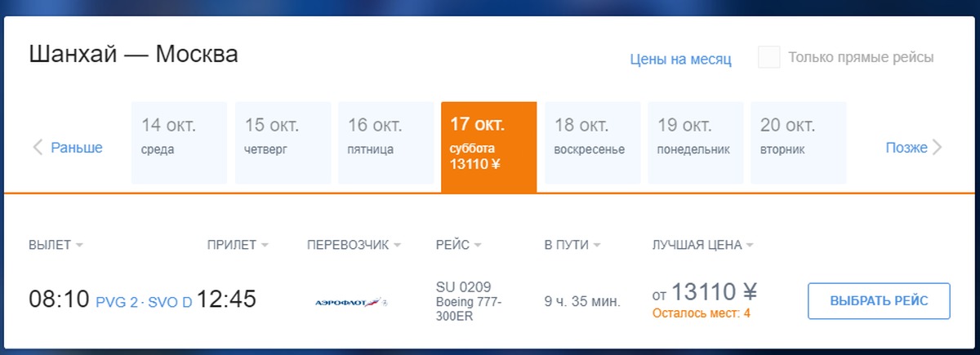Screen dimensions: 980x355
Task: Open the ПЕРЕВОЗЧИК sort dropdown
Action: [x=397, y=245]
